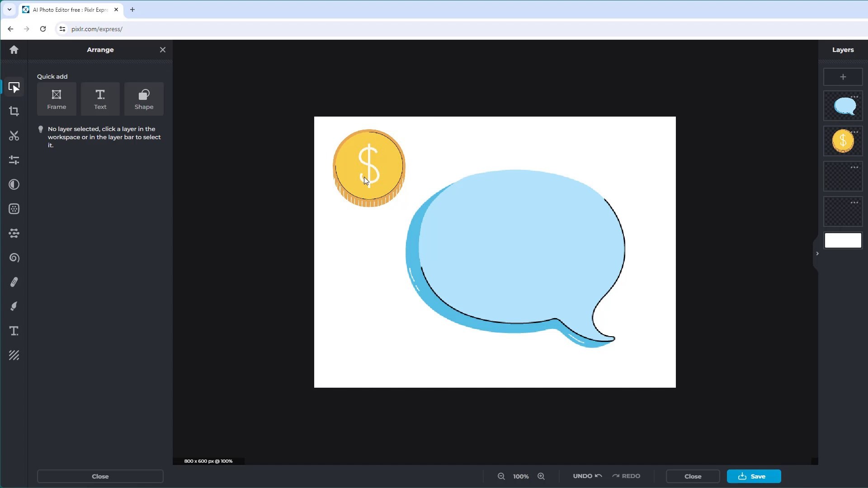Add a new layer with plus button
This screenshot has width=868, height=488.
pyautogui.click(x=843, y=77)
